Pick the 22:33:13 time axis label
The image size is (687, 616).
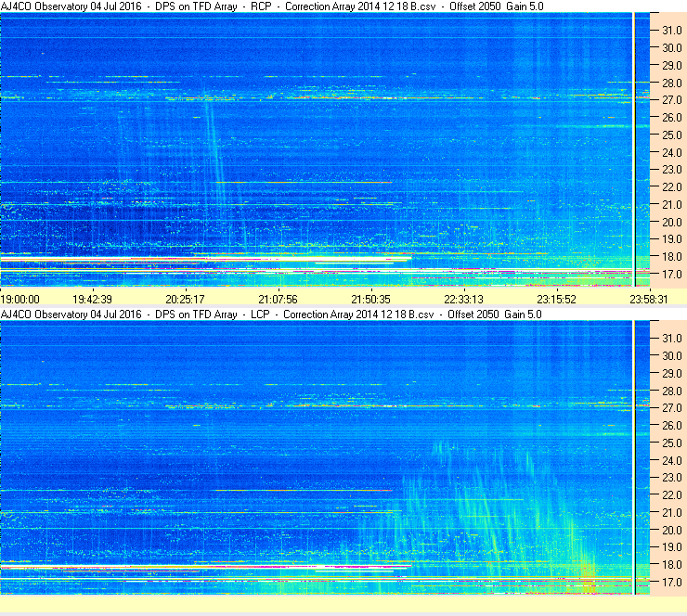(x=463, y=300)
